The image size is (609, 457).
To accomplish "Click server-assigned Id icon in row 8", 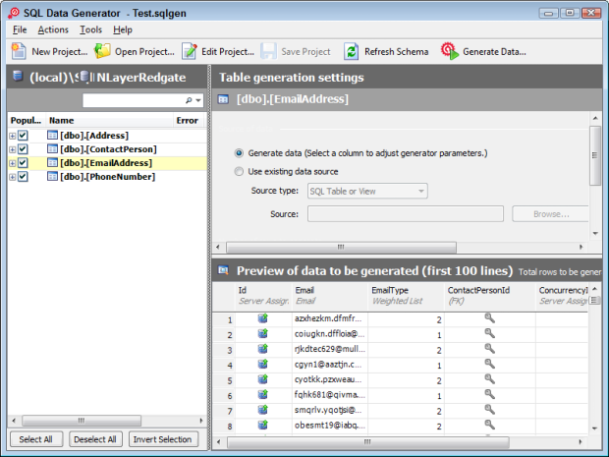I will (263, 425).
